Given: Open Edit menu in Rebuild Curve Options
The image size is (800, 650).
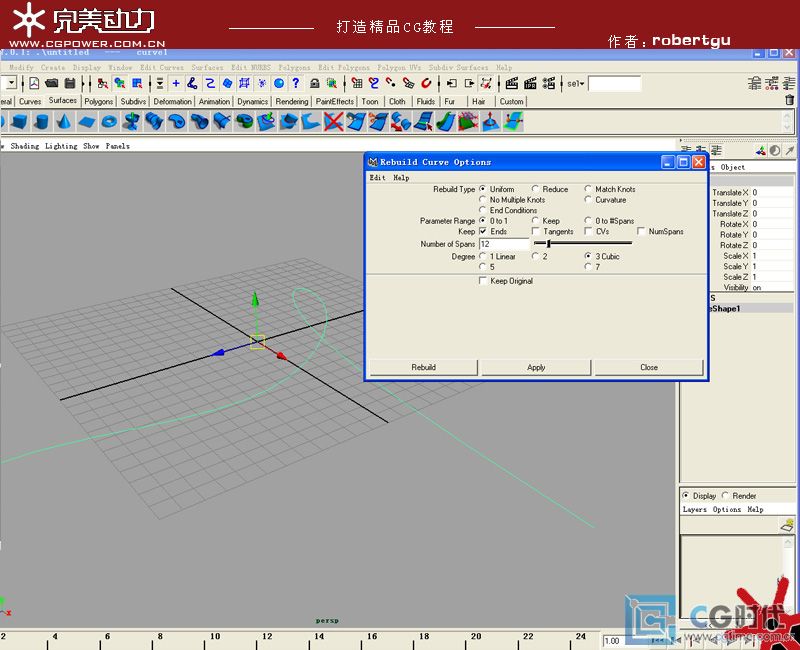Looking at the screenshot, I should (x=378, y=178).
